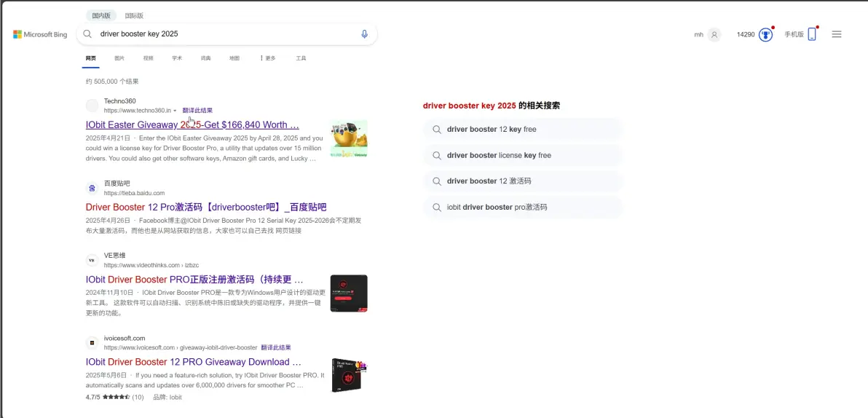Screen dimensions: 868x418
Task: Click magnifier icon of 'driver booster 12 激活码'
Action: click(437, 181)
